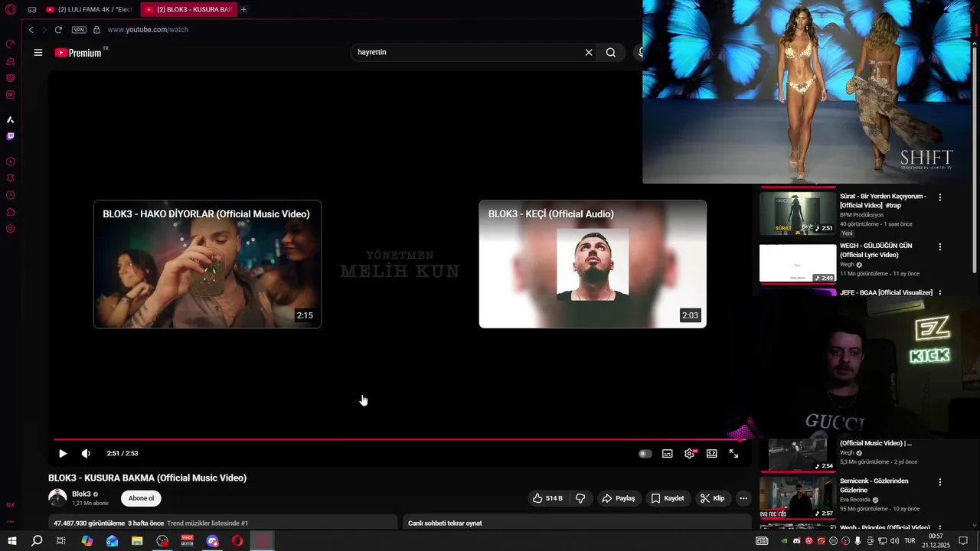Screen dimensions: 980x551
Task: Toggle theater mode
Action: tap(712, 454)
